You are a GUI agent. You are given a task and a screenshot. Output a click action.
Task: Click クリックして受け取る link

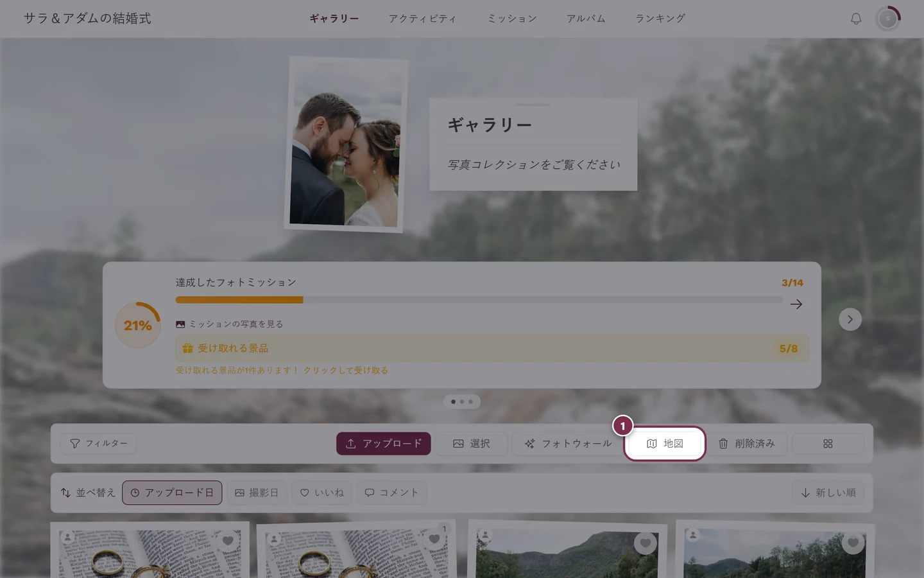(346, 371)
